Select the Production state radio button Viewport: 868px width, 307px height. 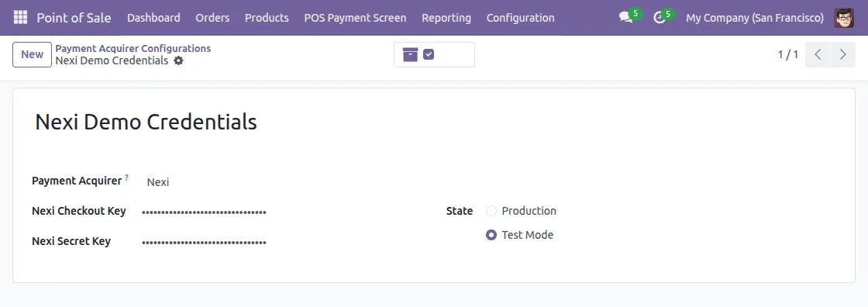pos(491,211)
